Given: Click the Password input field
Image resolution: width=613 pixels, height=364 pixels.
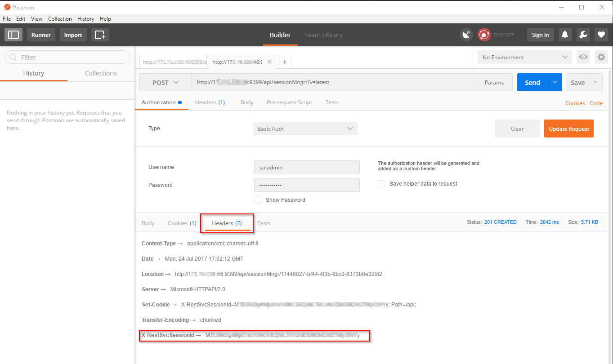Looking at the screenshot, I should click(x=307, y=185).
